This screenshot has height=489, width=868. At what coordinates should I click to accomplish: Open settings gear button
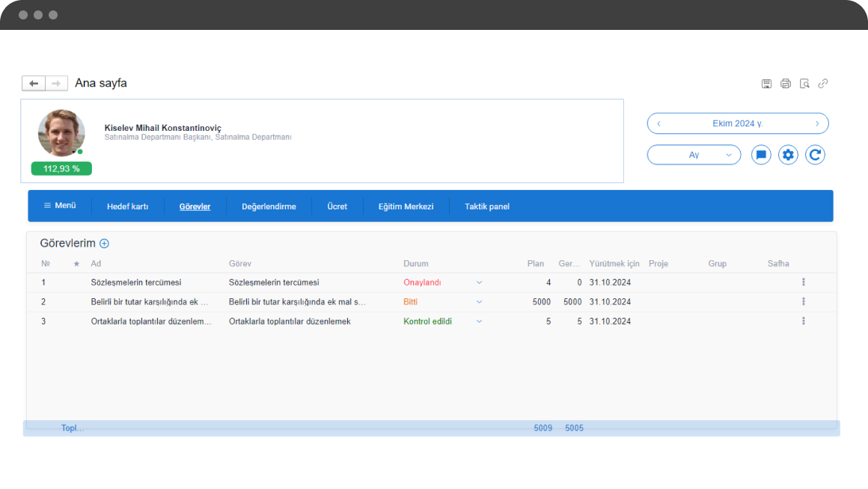[788, 155]
